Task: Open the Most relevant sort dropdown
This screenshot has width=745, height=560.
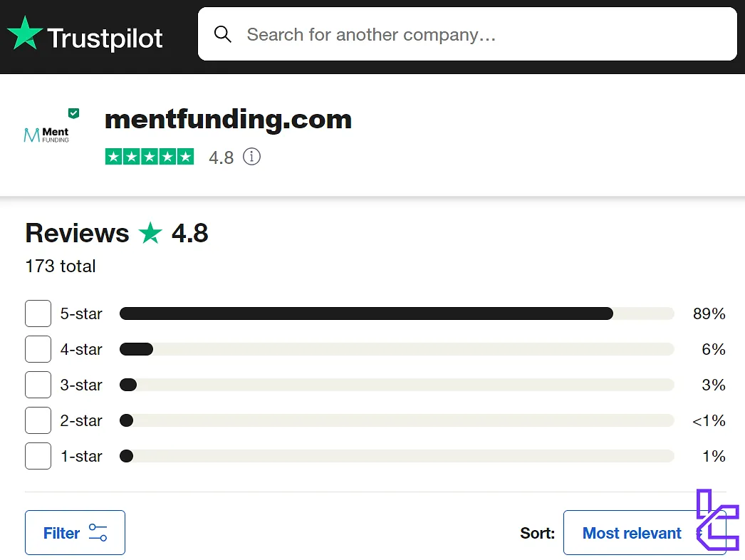Action: click(632, 532)
